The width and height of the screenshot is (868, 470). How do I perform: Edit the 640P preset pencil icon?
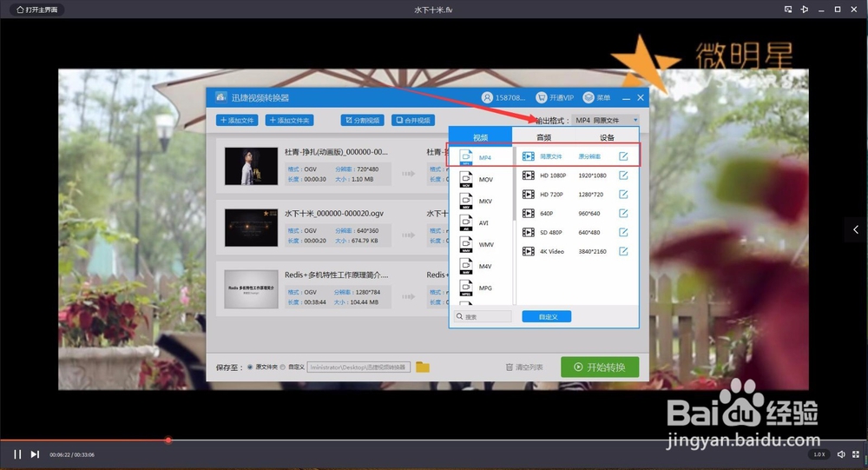pyautogui.click(x=623, y=213)
